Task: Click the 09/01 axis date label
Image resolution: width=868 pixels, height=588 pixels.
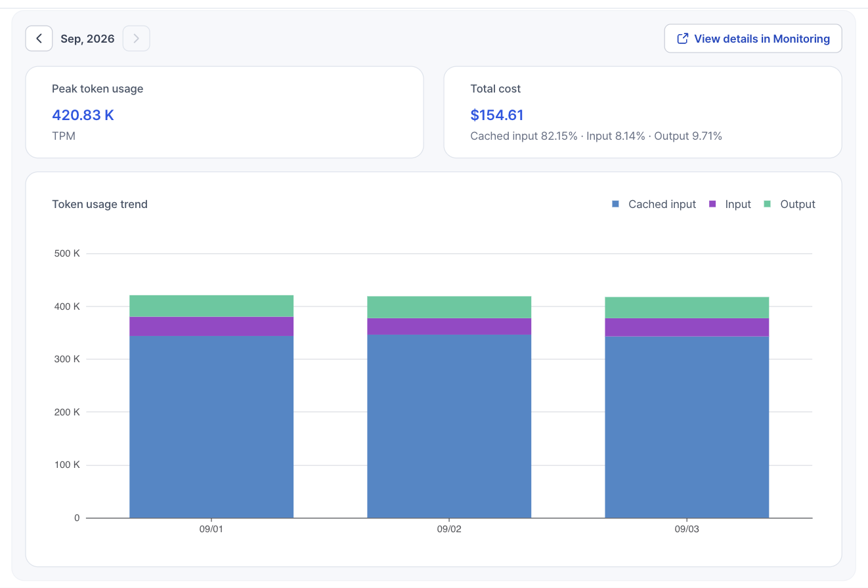Action: (x=211, y=529)
